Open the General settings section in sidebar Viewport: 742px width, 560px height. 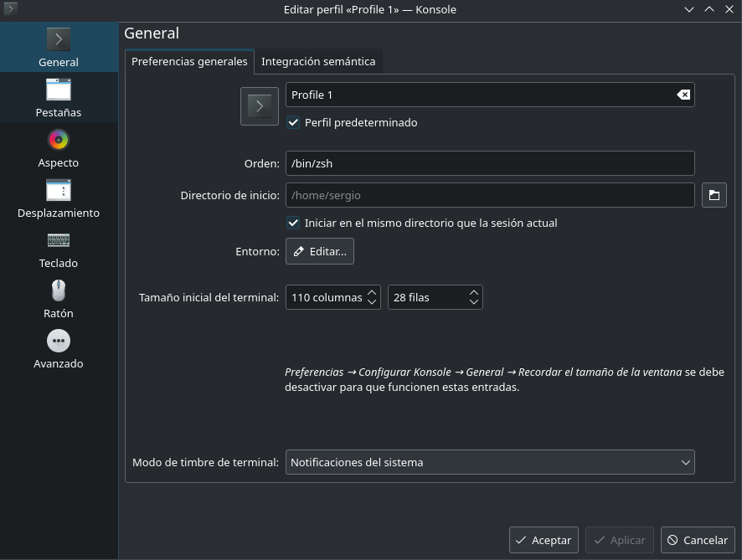coord(59,48)
